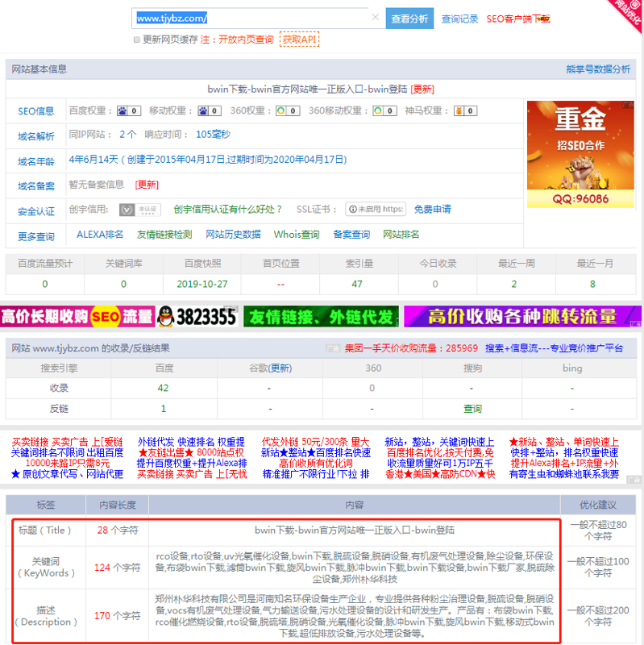This screenshot has width=644, height=645.
Task: Open 有寄生虫和蜘蛛池联系我要 ad link
Action: coord(564,474)
